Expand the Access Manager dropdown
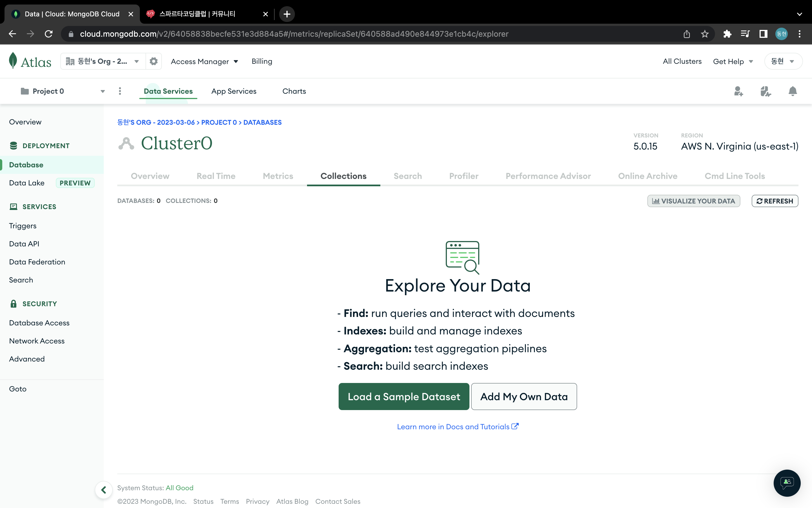Viewport: 812px width, 508px height. pos(204,62)
